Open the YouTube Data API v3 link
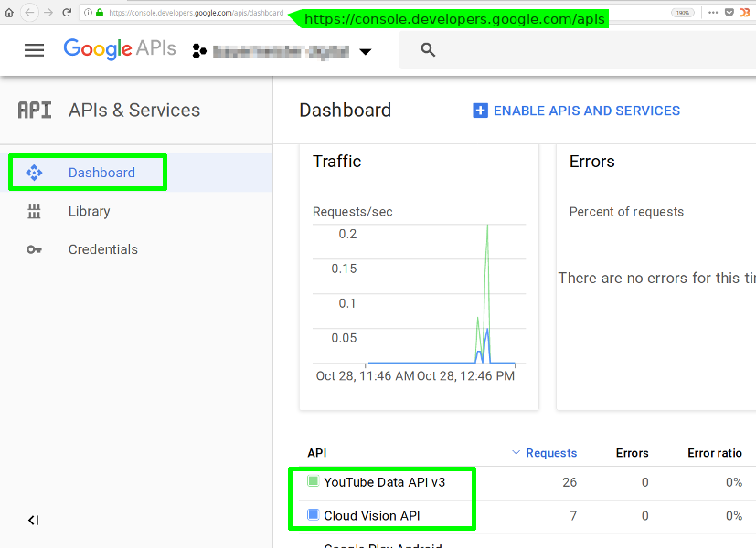 pyautogui.click(x=387, y=481)
